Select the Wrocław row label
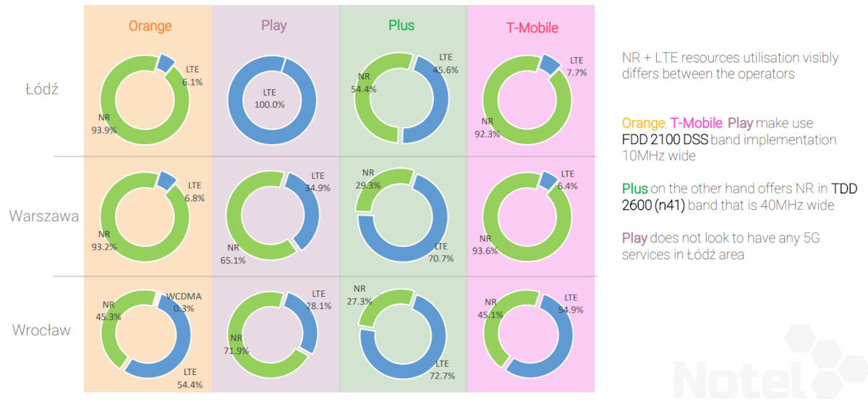Screen dimensions: 868x404 click(x=41, y=330)
